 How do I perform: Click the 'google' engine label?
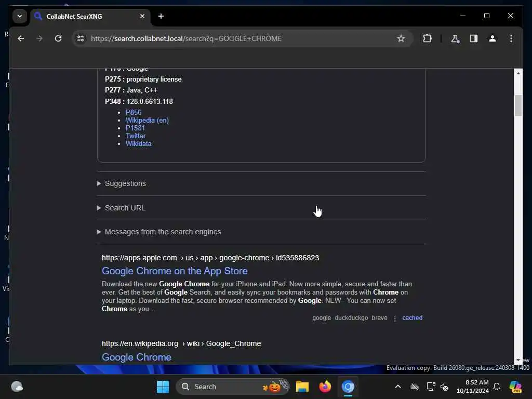[322, 318]
